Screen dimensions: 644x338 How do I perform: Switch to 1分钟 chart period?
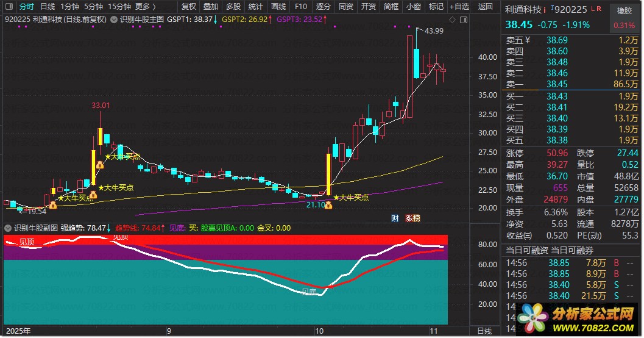pyautogui.click(x=69, y=7)
